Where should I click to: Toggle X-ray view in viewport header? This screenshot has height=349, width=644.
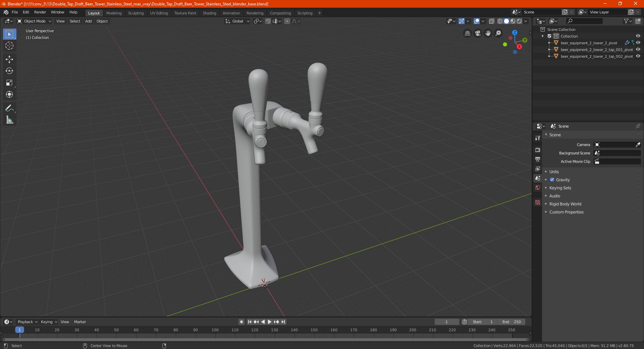pos(492,21)
